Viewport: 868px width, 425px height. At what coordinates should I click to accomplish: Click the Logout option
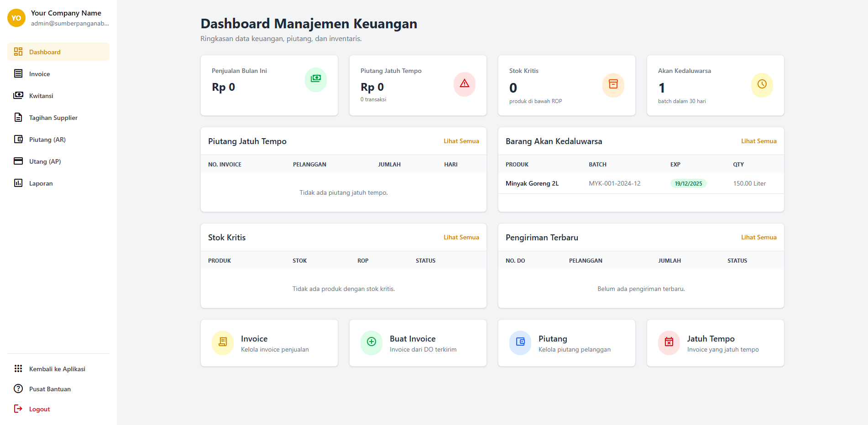(39, 409)
